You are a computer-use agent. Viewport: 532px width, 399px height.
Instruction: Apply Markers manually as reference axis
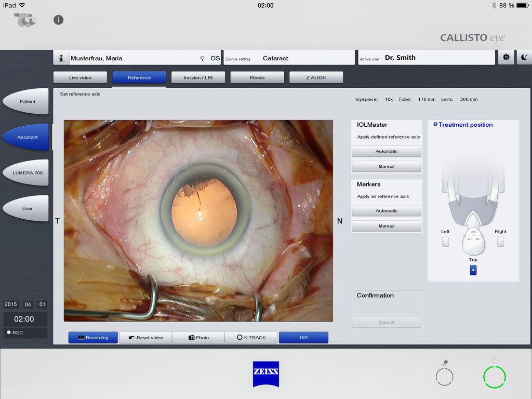[x=386, y=225]
